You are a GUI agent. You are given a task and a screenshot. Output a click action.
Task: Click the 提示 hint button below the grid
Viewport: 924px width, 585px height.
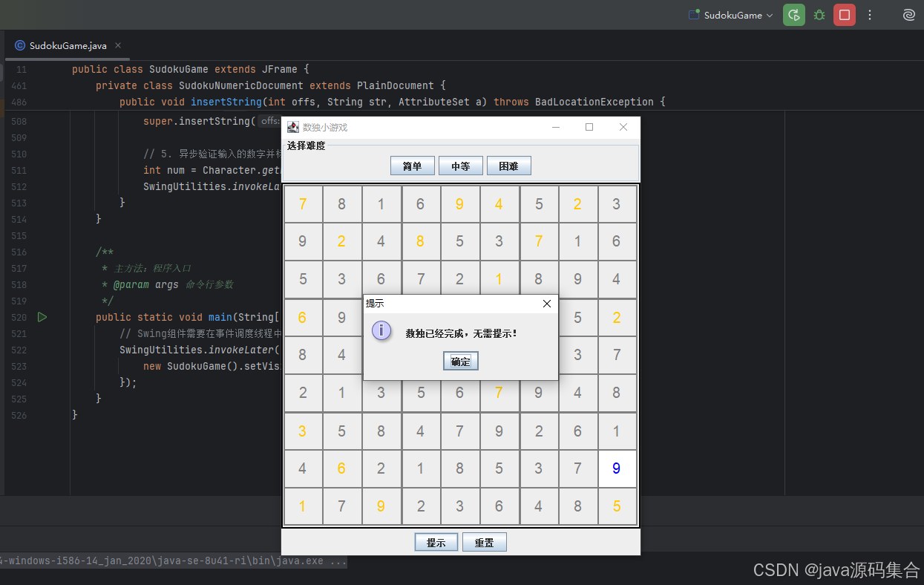pos(436,543)
